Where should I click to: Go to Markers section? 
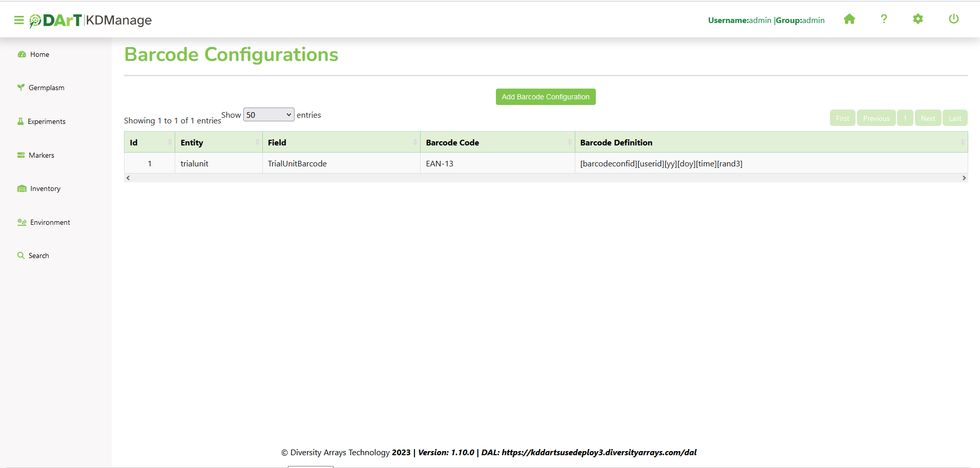pos(41,155)
